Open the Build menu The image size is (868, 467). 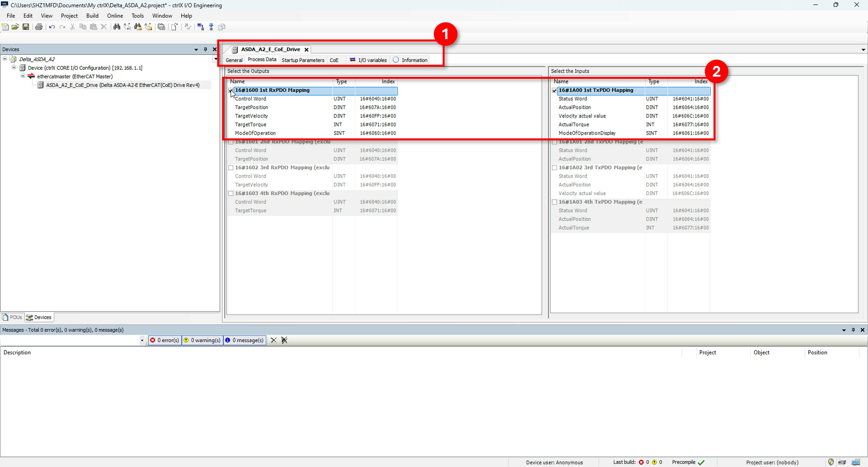click(92, 16)
